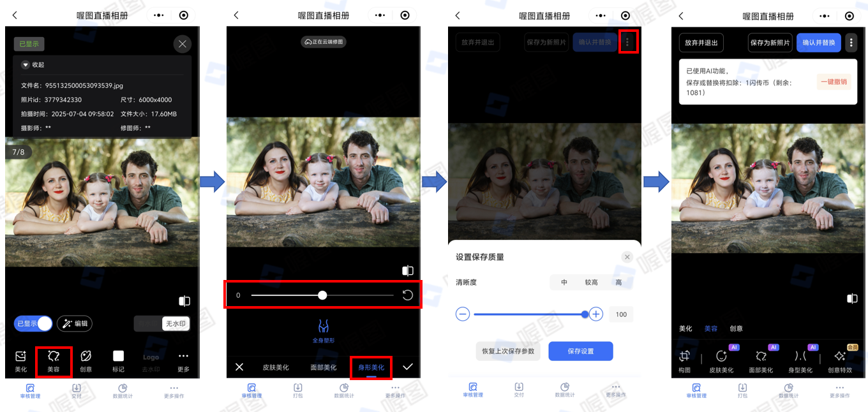Reset slider with circular arrow icon
The image size is (868, 412).
coord(407,295)
